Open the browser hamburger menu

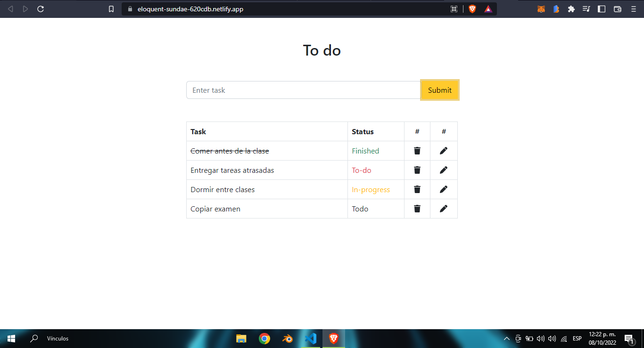(x=633, y=8)
